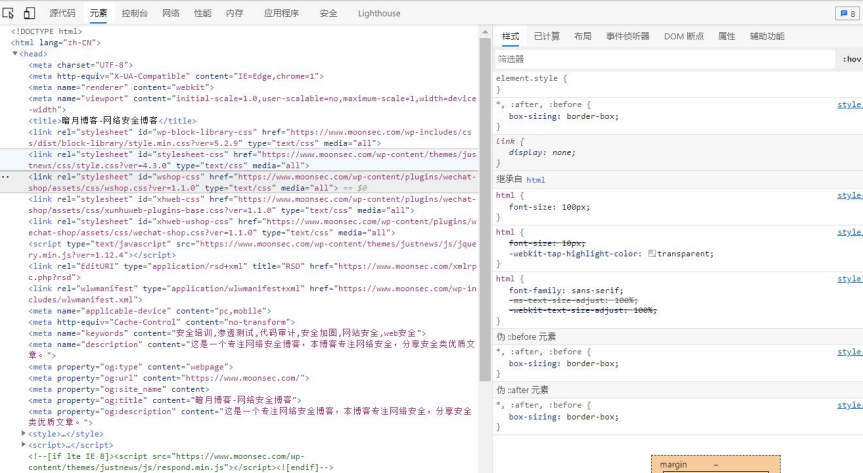Open the stylesheet link in ::after section
Viewport: 863px width, 473px height.
pyautogui.click(x=849, y=405)
